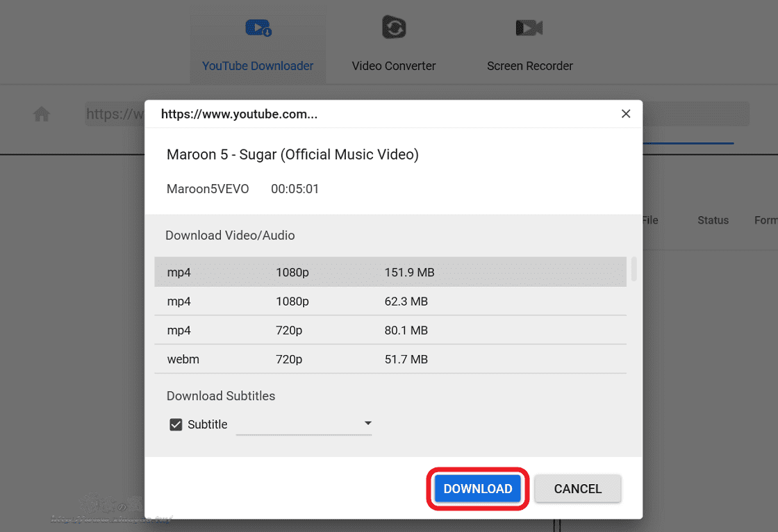The height and width of the screenshot is (532, 778).
Task: Click the subtitle language selection field
Action: (304, 425)
